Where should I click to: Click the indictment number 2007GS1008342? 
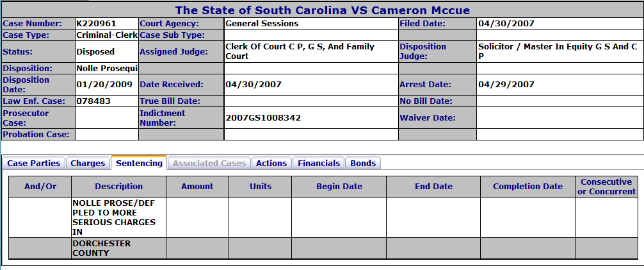(x=263, y=118)
